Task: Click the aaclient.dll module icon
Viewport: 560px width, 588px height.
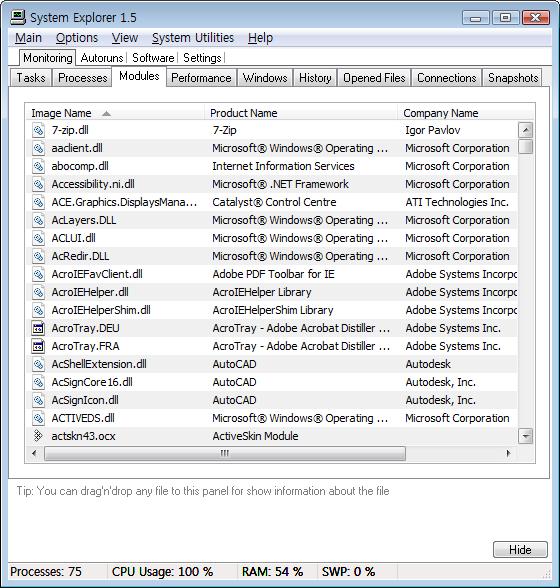Action: point(38,148)
